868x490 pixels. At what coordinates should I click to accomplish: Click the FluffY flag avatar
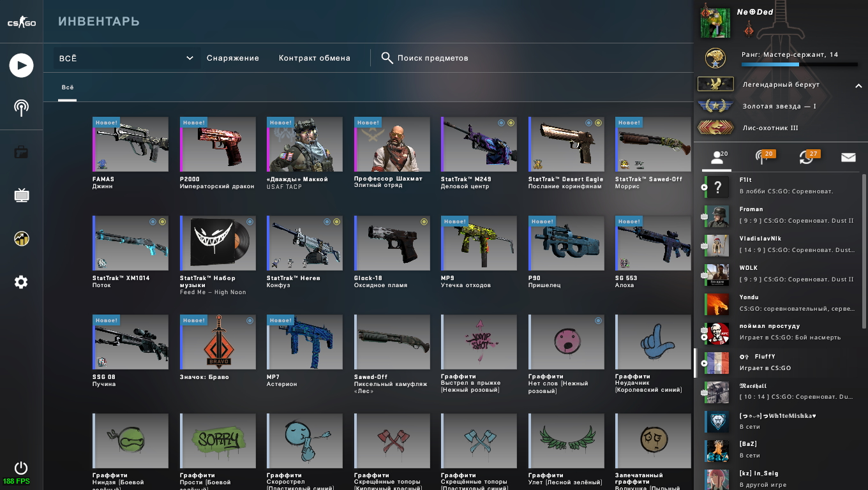(718, 363)
